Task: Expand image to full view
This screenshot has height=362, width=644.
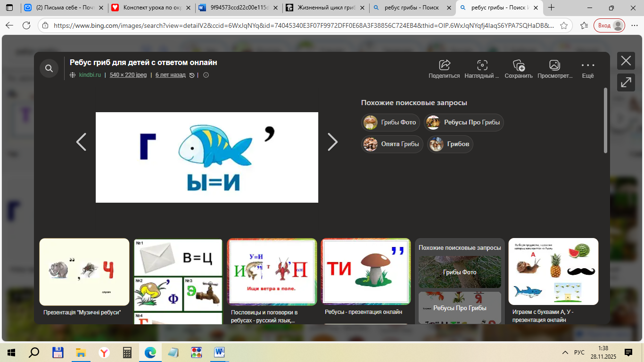Action: [626, 82]
